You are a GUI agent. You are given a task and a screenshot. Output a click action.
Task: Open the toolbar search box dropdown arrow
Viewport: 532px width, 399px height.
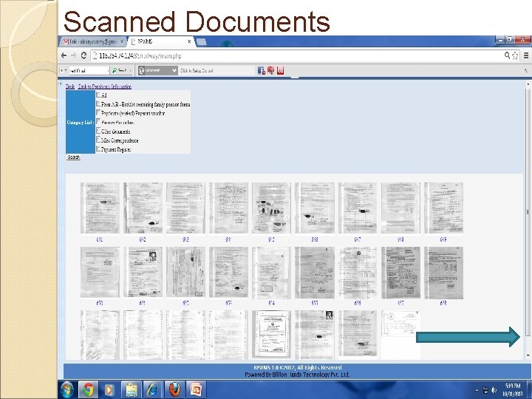pos(108,71)
